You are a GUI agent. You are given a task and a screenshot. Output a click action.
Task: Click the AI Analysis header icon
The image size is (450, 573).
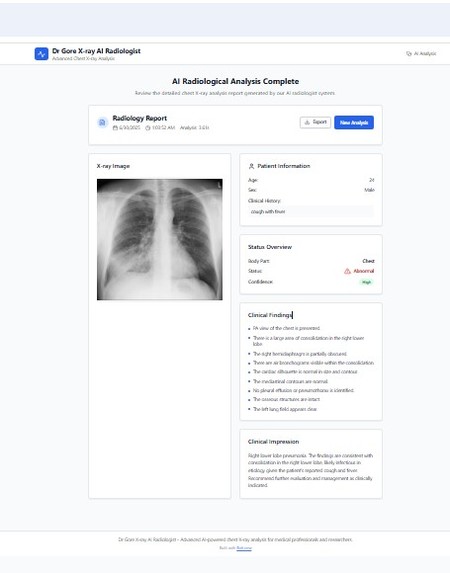click(x=409, y=54)
